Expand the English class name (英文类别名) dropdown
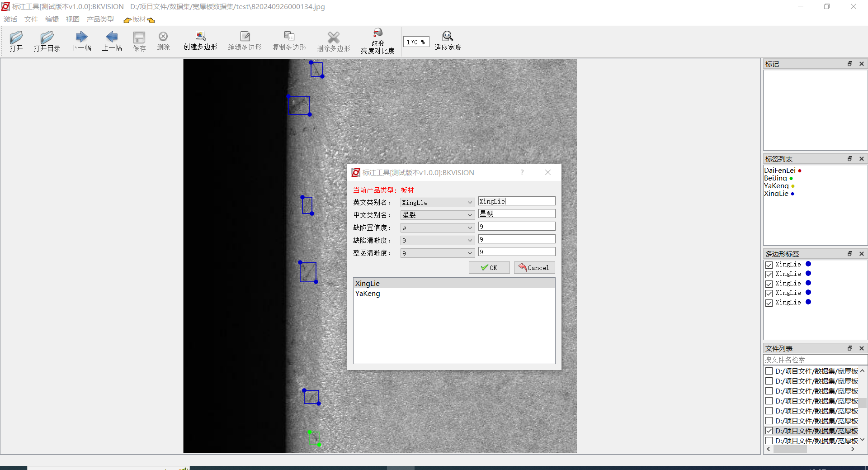 coord(470,203)
